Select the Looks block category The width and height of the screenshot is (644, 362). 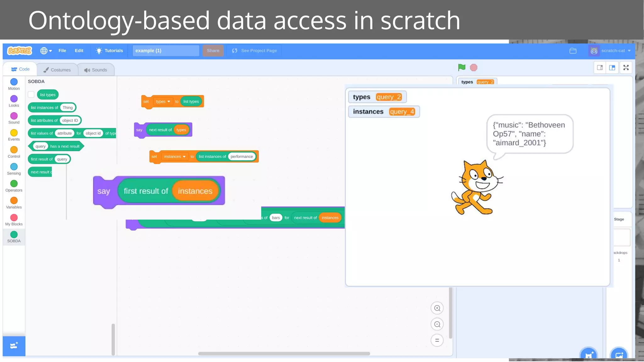point(14,101)
